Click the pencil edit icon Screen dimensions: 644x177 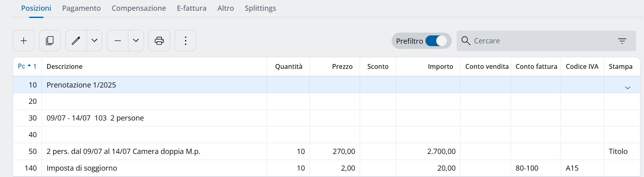point(76,41)
